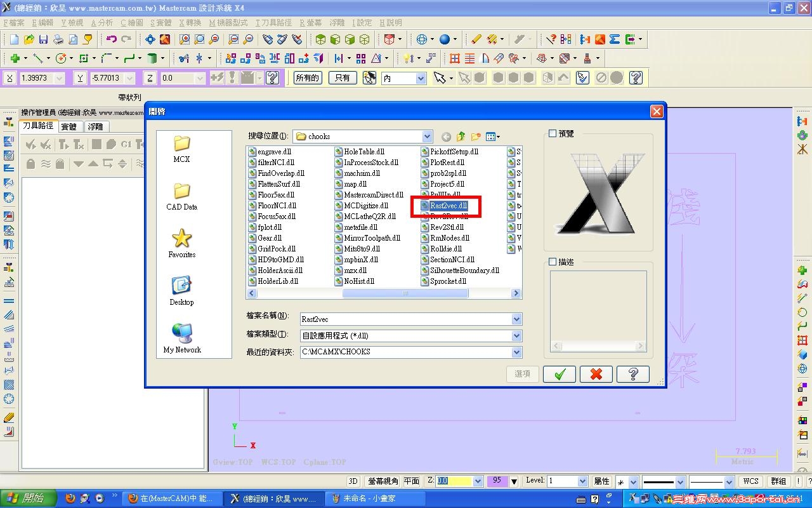
Task: Click the analyze question-mark arrow icon
Action: [551, 39]
